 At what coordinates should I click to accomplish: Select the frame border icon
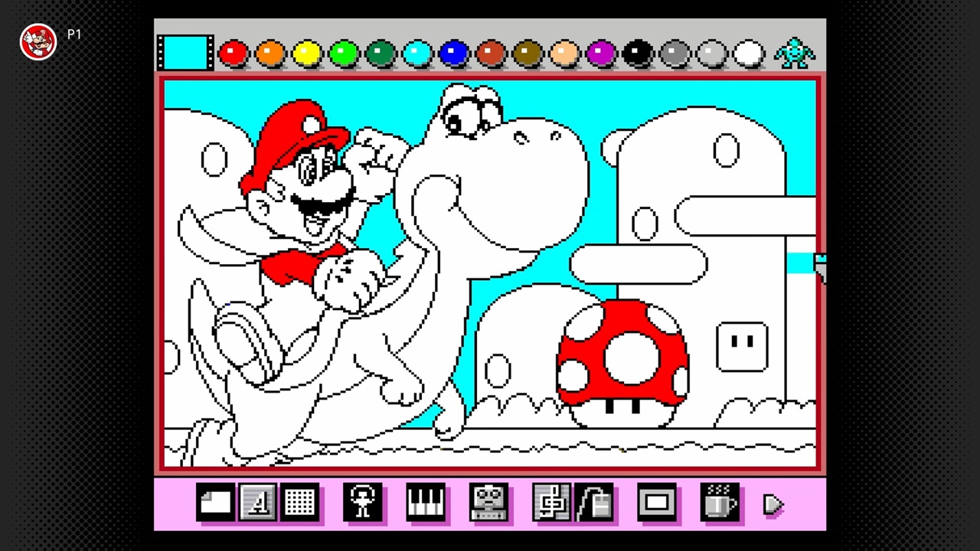click(657, 503)
